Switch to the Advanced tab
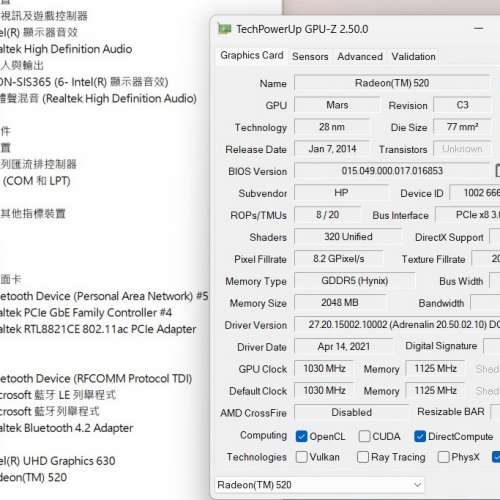The width and height of the screenshot is (500, 500). 360,56
